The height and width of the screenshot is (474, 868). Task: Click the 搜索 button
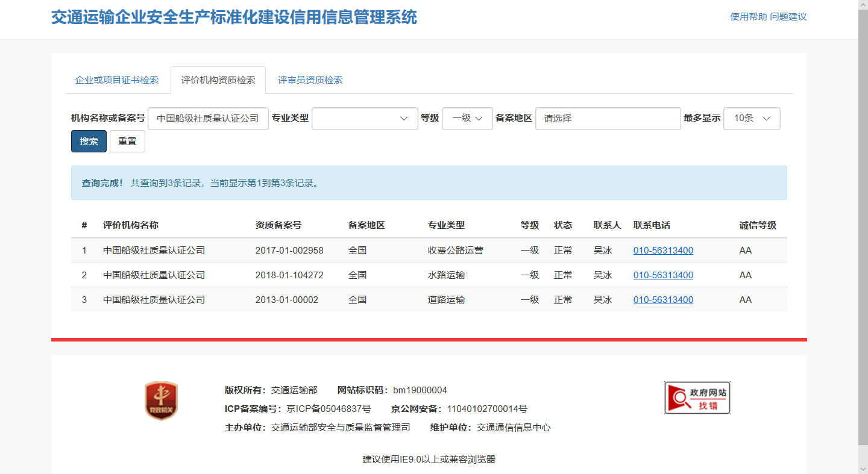pyautogui.click(x=89, y=142)
